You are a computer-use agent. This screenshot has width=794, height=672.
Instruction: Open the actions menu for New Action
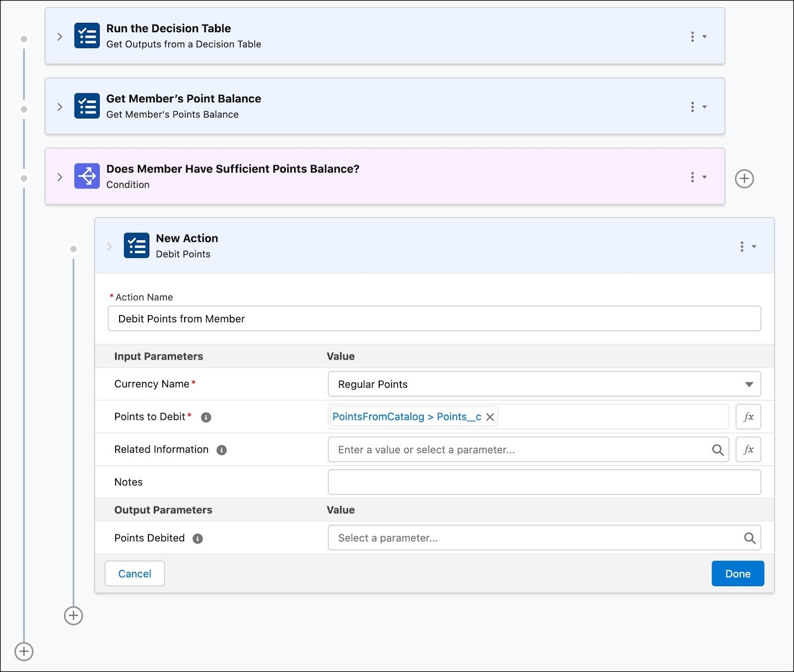coord(742,246)
